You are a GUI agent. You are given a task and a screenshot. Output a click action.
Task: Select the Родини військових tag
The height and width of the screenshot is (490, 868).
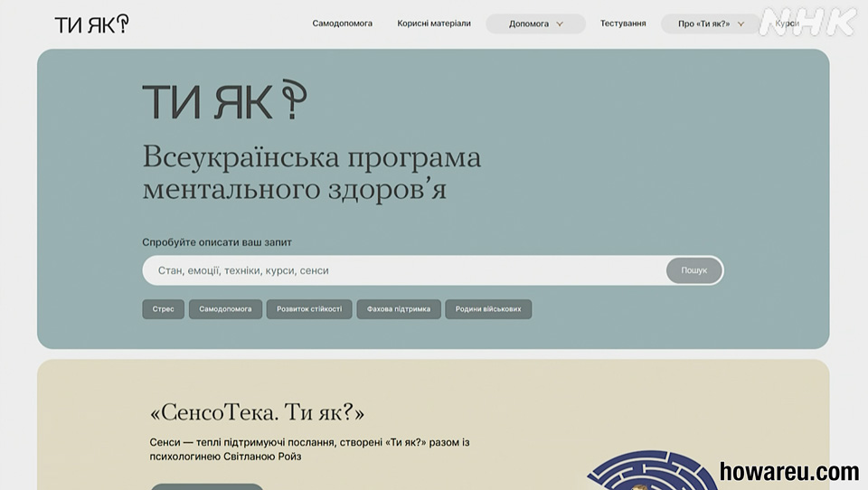coord(488,309)
